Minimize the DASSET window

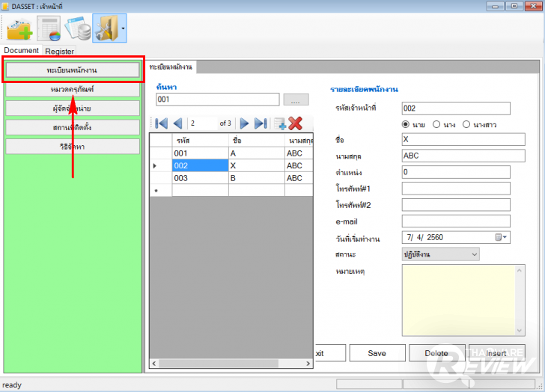point(496,6)
